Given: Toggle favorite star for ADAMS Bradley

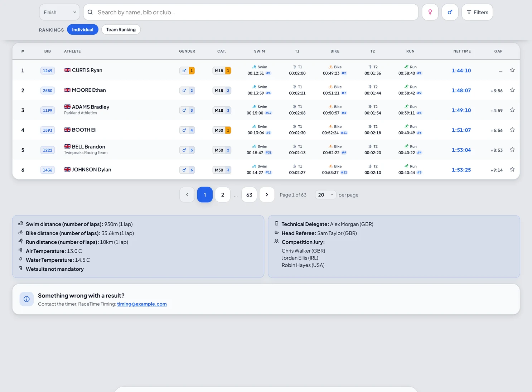Looking at the screenshot, I should [x=512, y=110].
